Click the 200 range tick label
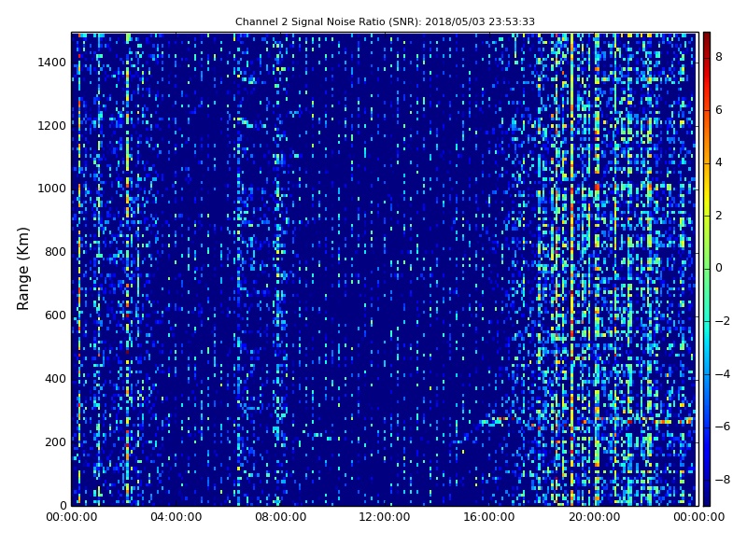This screenshot has height=560, width=747. pyautogui.click(x=55, y=441)
